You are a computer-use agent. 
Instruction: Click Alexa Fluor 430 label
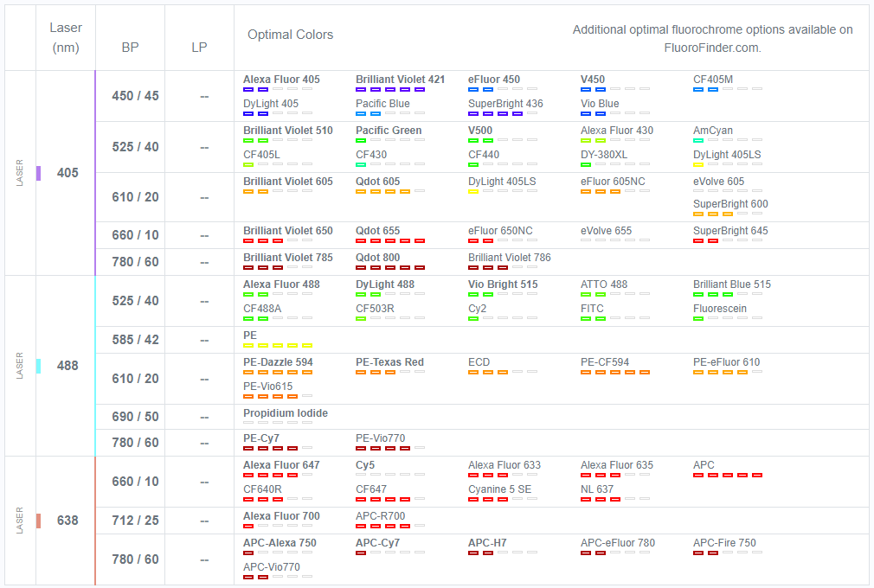617,131
